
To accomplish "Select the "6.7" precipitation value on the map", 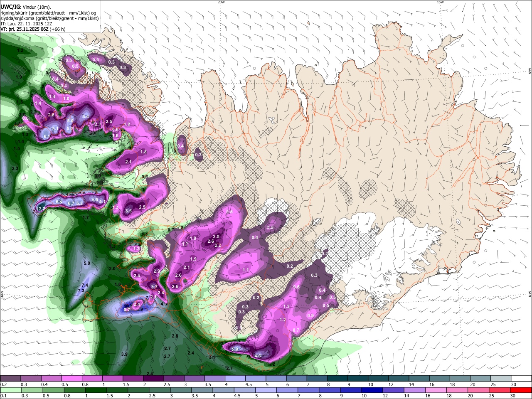I will (x=71, y=203).
